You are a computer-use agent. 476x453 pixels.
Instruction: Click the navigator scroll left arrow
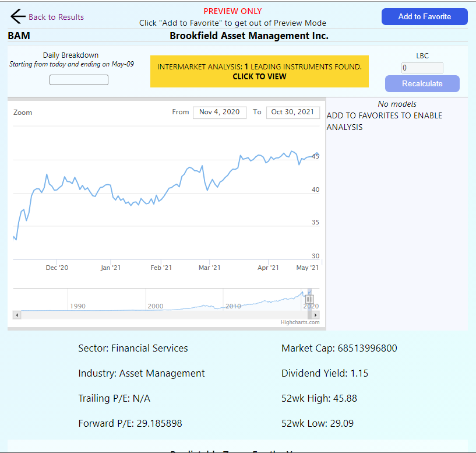point(17,315)
